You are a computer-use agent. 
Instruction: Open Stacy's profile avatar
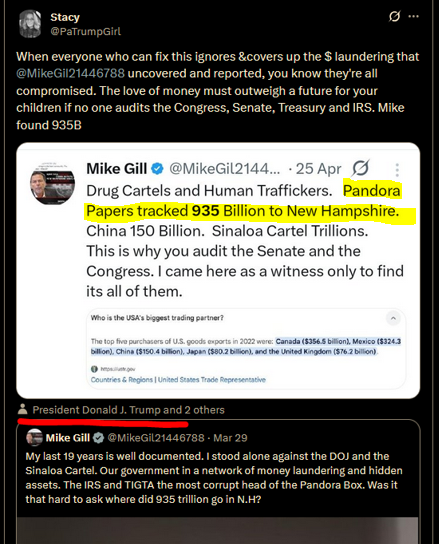tap(30, 24)
